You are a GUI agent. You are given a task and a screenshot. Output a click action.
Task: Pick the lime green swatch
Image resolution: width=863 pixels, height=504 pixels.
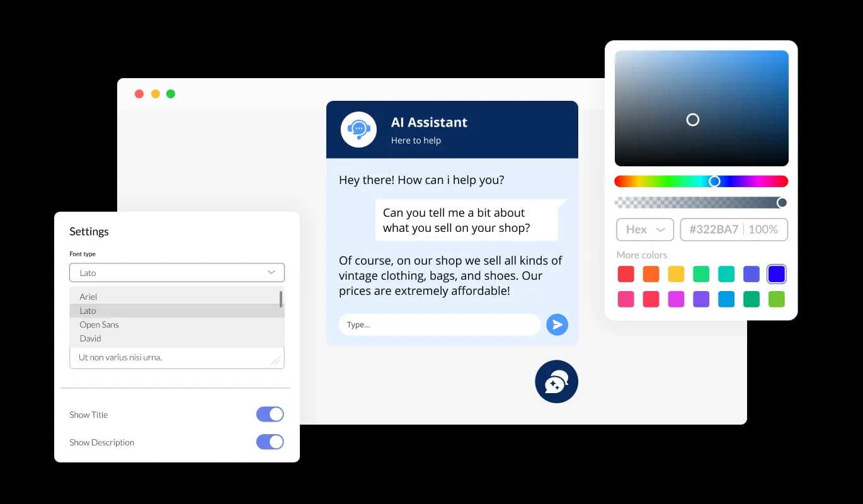(777, 299)
